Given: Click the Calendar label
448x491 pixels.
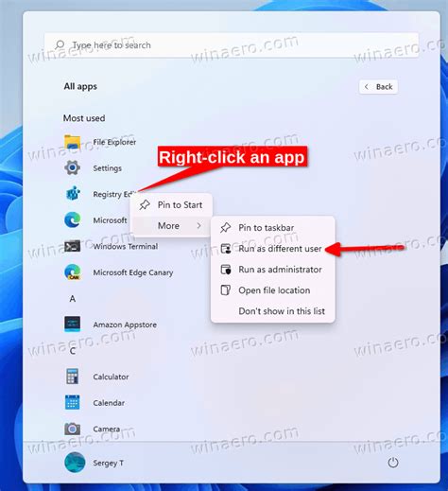Looking at the screenshot, I should click(109, 403).
